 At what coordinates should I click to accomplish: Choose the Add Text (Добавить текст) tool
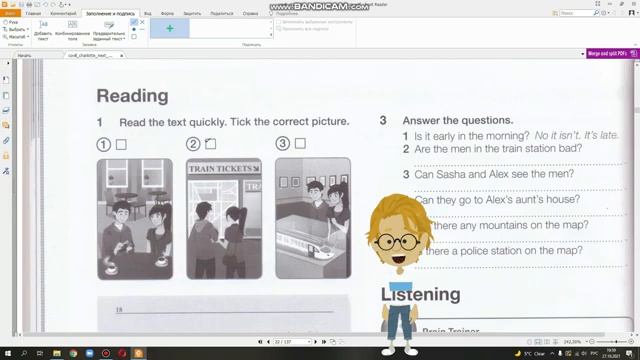click(x=43, y=31)
